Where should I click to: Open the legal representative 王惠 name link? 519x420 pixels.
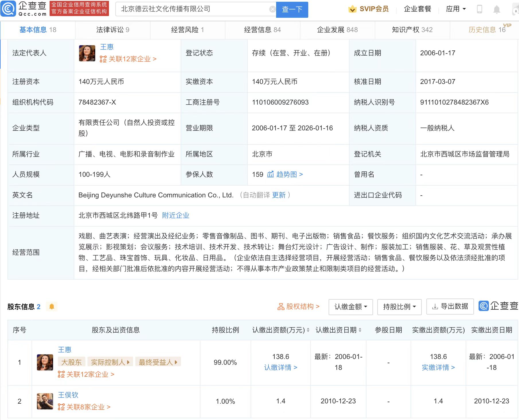[107, 47]
